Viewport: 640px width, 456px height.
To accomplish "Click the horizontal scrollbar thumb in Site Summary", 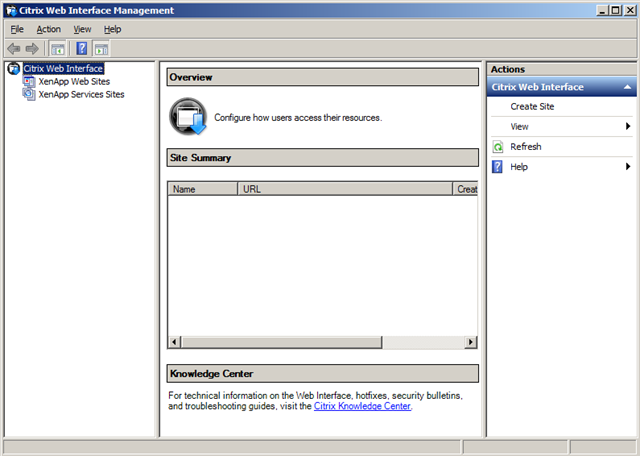I will click(282, 342).
